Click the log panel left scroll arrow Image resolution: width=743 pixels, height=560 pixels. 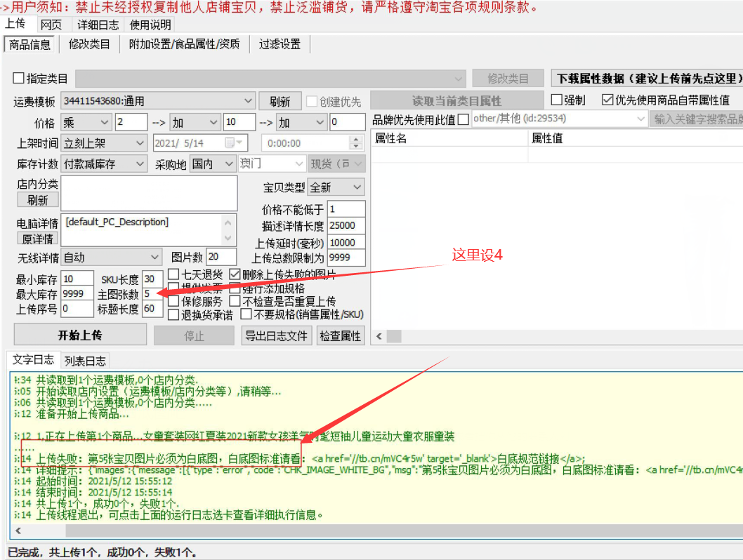pyautogui.click(x=18, y=531)
